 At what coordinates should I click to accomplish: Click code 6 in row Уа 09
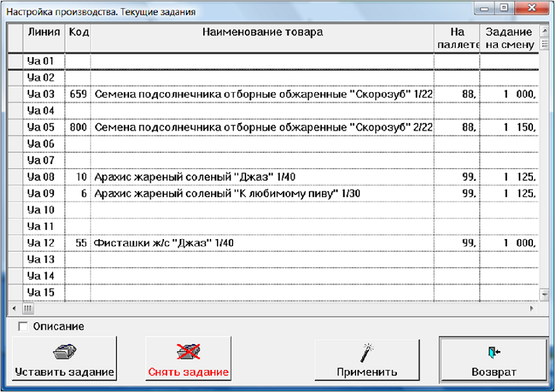[x=84, y=193]
